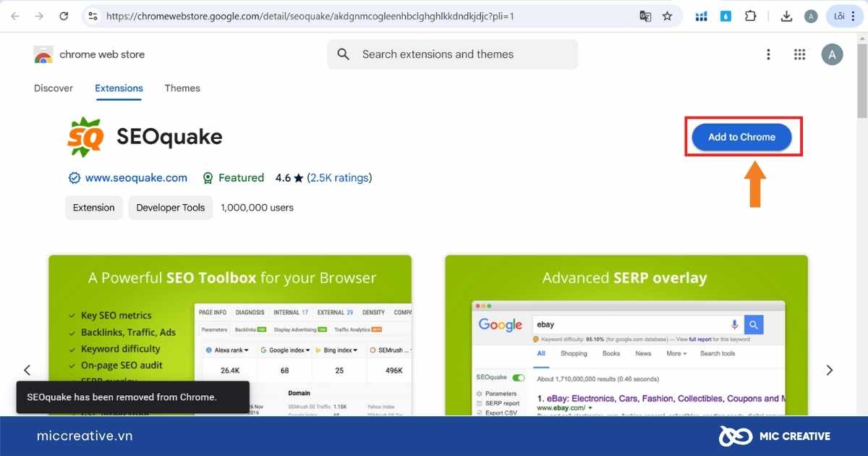
Task: Open browser downloads icon
Action: tap(787, 16)
